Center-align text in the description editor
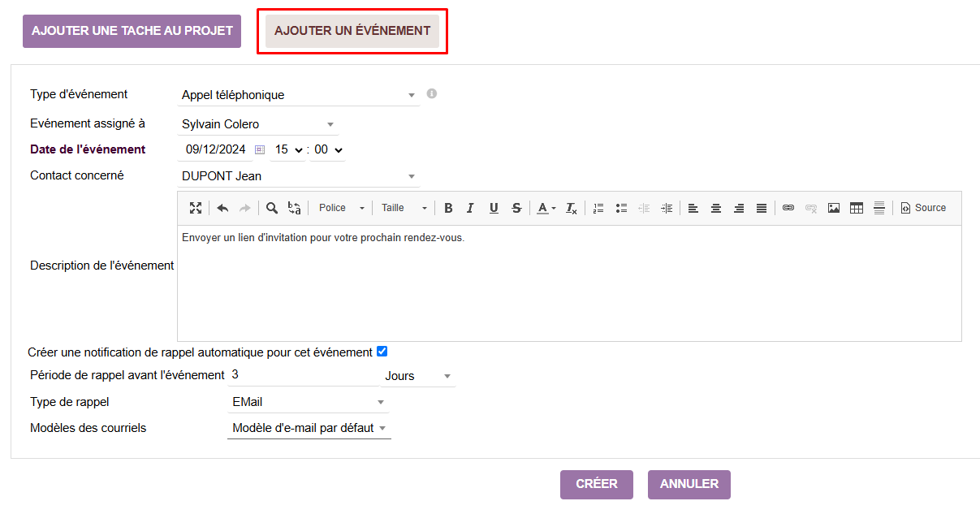 716,208
